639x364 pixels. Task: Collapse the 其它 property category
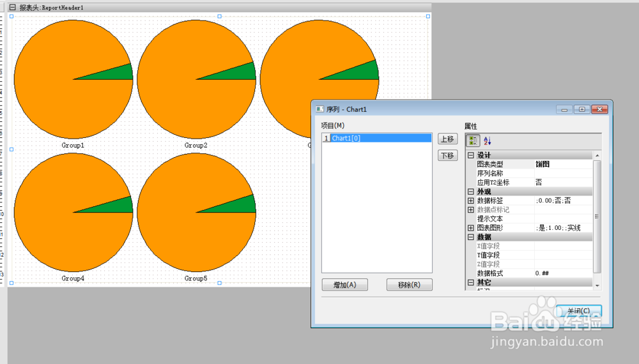coord(471,282)
